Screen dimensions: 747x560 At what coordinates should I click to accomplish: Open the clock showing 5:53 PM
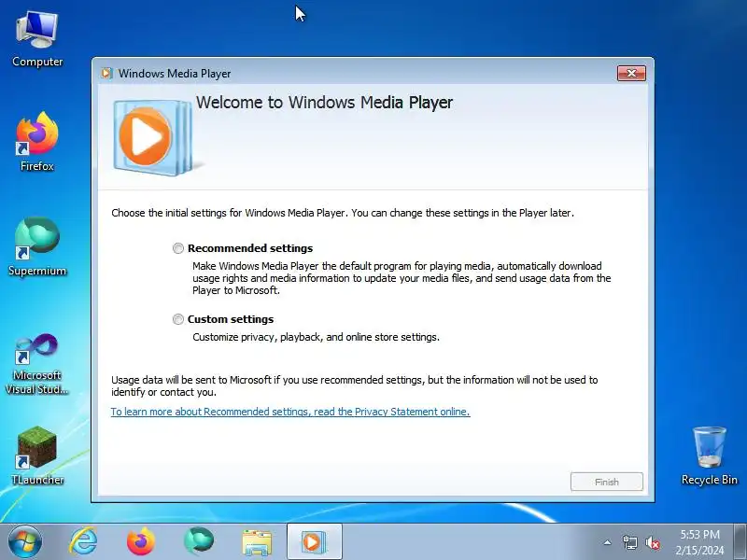(x=699, y=542)
